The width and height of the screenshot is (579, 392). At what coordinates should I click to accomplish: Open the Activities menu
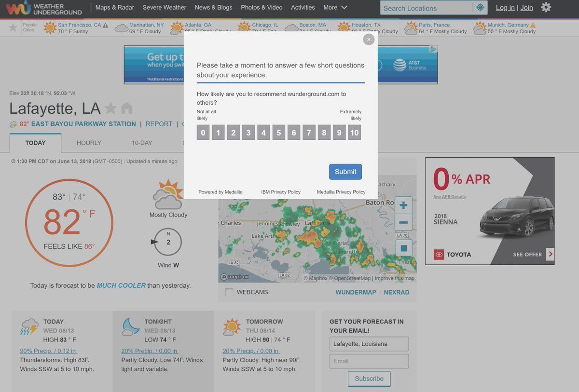[303, 7]
